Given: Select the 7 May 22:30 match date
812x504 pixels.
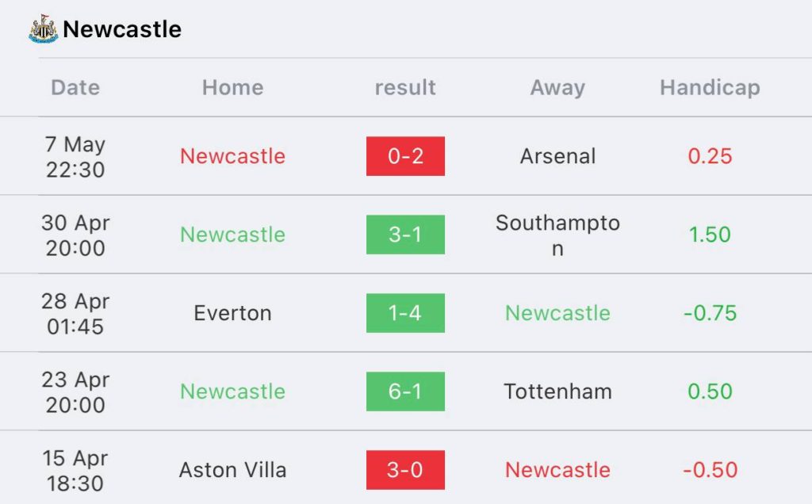Looking at the screenshot, I should [x=75, y=156].
